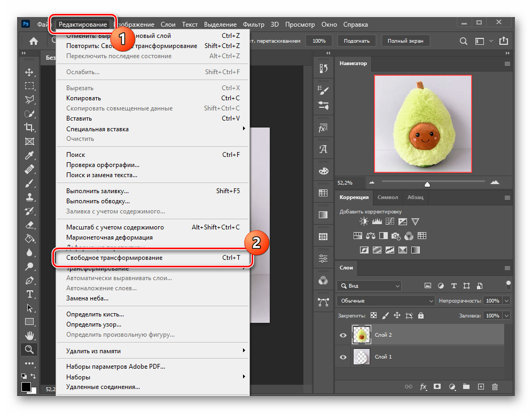
Task: Click the avocado thumbnail in Navigator
Action: tap(423, 123)
